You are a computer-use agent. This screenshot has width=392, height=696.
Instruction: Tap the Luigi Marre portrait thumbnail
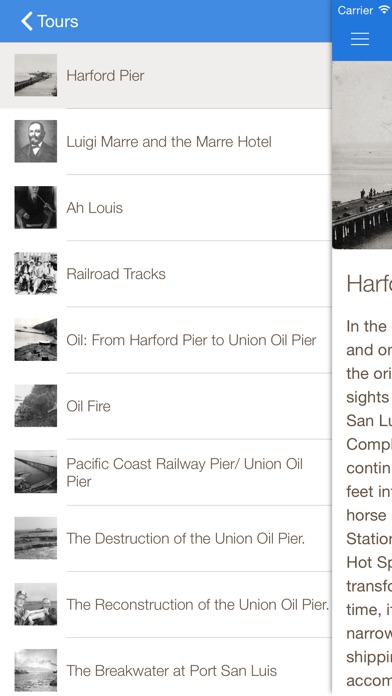pyautogui.click(x=36, y=141)
